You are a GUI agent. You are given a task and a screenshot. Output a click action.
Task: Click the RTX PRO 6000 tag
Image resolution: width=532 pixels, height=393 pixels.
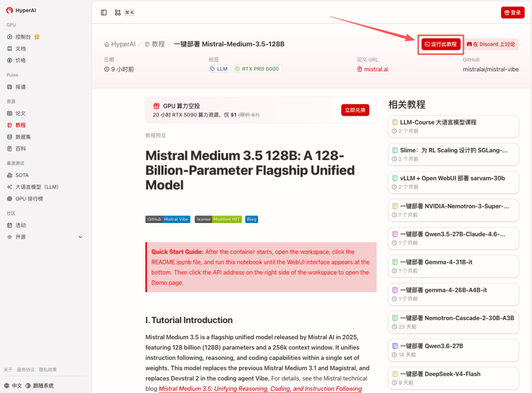click(258, 69)
